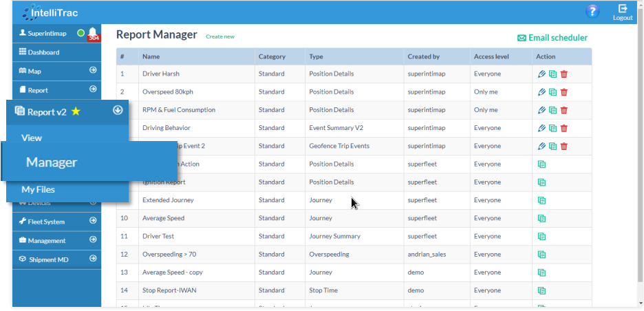
Task: Click the green online status indicator
Action: click(81, 33)
